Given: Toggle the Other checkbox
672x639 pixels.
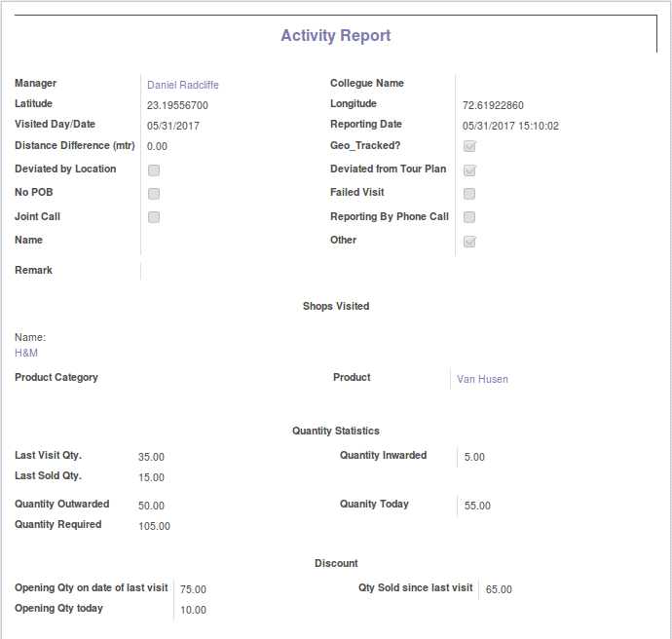Looking at the screenshot, I should [x=469, y=242].
